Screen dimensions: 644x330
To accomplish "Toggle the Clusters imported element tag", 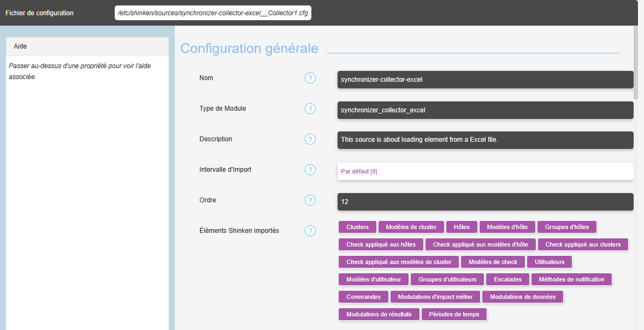I will coord(357,227).
